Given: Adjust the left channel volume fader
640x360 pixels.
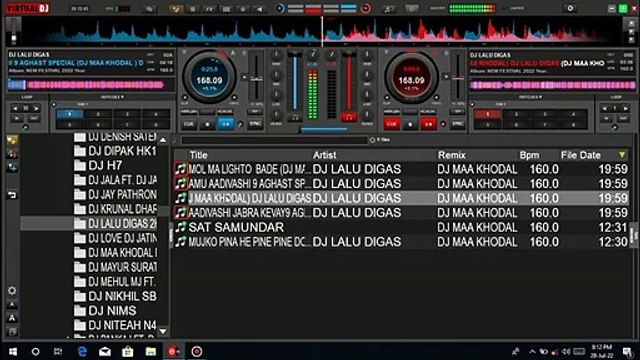Looking at the screenshot, I should [x=295, y=81].
